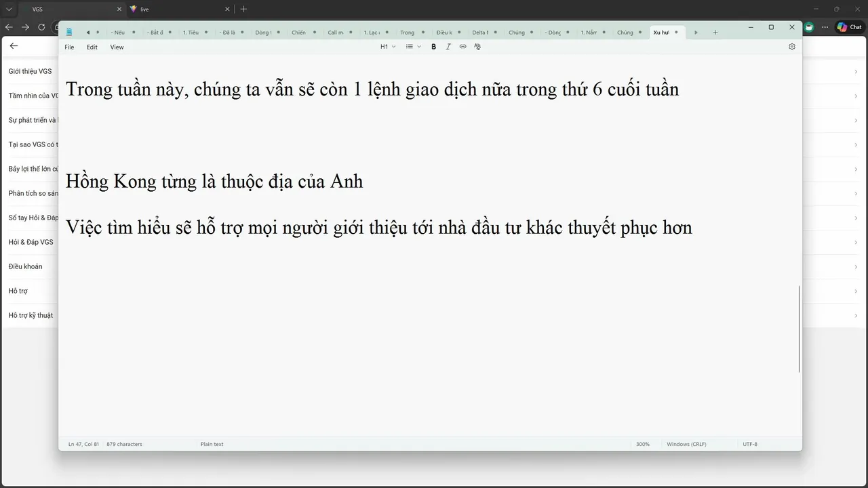The width and height of the screenshot is (868, 488).
Task: Open browser tab search dropdown
Action: pos(9,9)
